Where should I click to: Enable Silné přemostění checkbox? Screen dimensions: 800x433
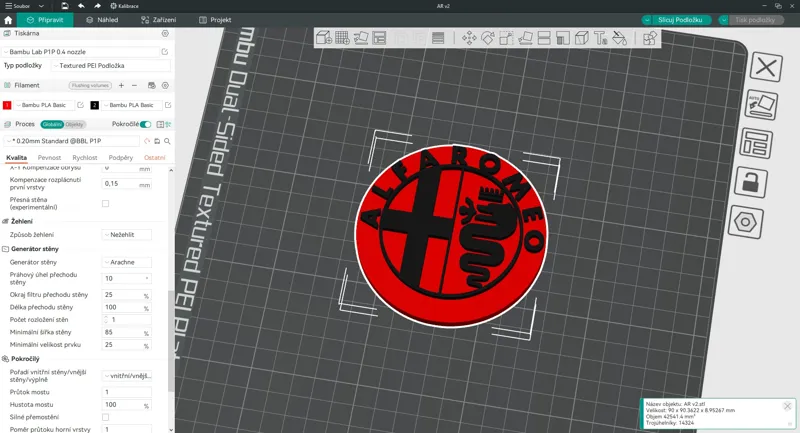[x=106, y=417]
